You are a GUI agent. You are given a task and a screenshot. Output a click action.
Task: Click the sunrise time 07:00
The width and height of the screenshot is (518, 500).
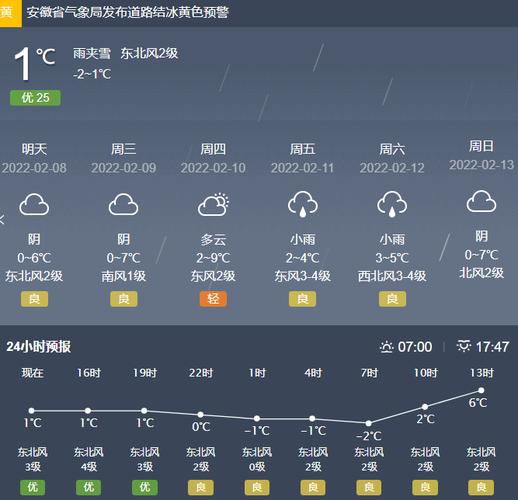tap(415, 347)
